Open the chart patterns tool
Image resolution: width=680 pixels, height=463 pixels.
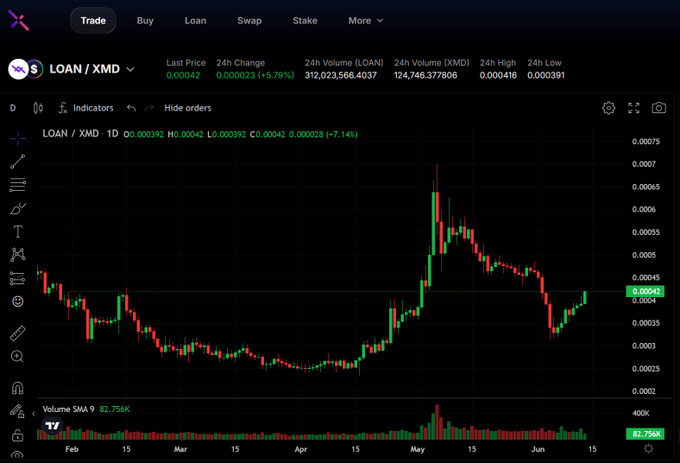pyautogui.click(x=18, y=254)
